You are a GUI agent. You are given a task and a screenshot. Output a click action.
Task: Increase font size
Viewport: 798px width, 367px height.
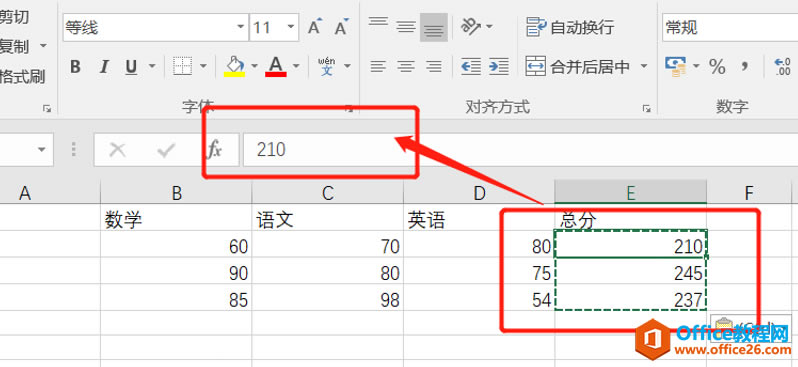tap(315, 27)
